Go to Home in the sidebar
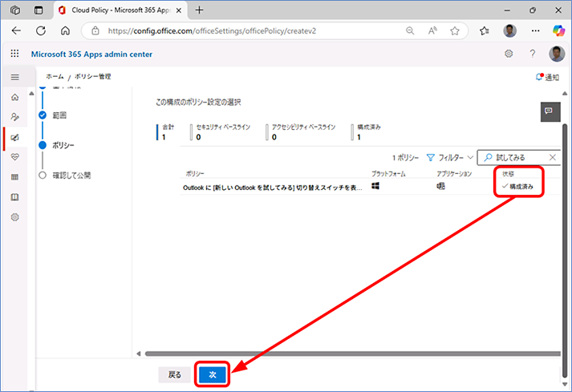Screen dimensions: 572x392 point(15,97)
